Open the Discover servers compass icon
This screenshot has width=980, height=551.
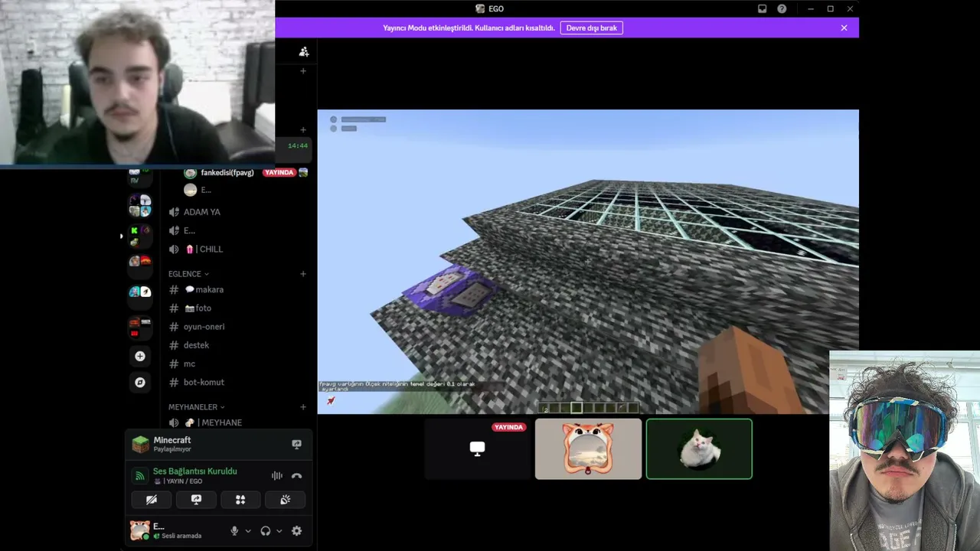[x=140, y=383]
